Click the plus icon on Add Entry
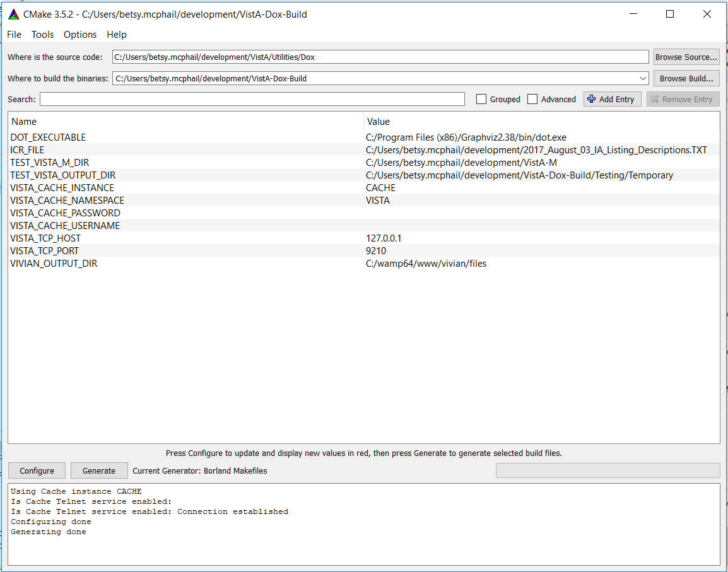This screenshot has height=572, width=728. [591, 99]
